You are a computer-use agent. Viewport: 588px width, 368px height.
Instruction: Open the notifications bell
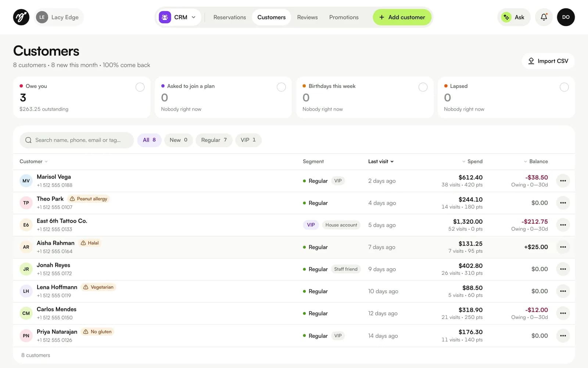[x=544, y=17]
